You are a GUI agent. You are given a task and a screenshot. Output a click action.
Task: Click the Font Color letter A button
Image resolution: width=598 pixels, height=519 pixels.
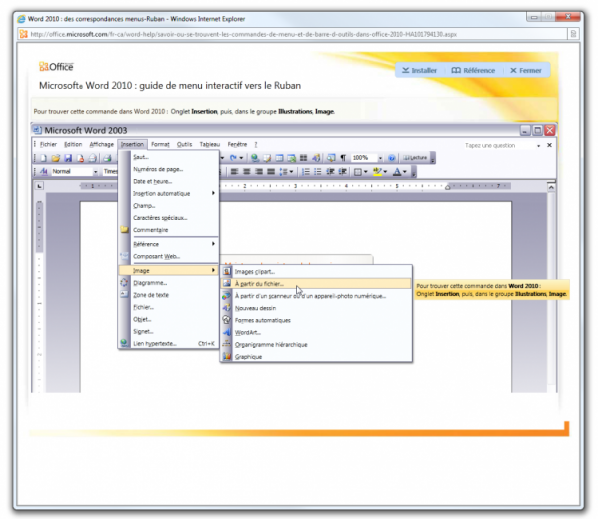pyautogui.click(x=397, y=172)
